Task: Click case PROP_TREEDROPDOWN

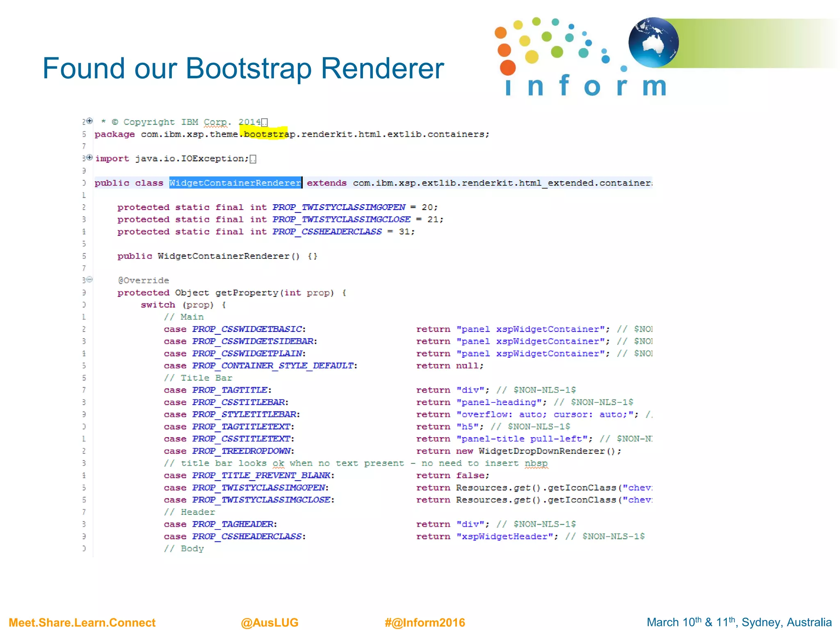Action: point(229,451)
